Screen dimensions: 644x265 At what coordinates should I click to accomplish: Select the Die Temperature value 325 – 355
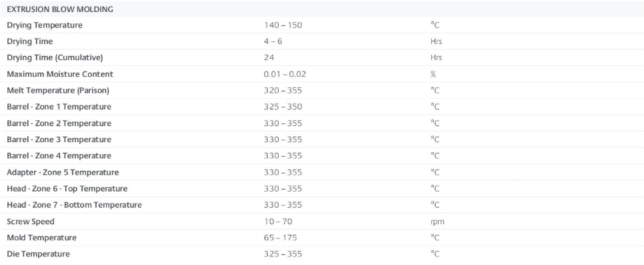(283, 254)
